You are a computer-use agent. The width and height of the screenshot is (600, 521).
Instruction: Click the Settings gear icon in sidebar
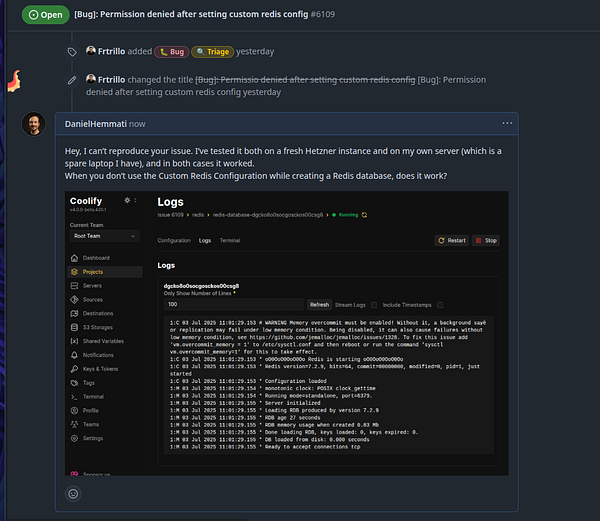click(75, 438)
